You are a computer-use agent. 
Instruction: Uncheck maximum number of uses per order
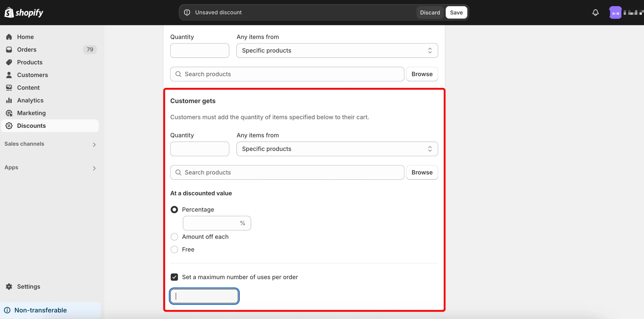tap(174, 277)
